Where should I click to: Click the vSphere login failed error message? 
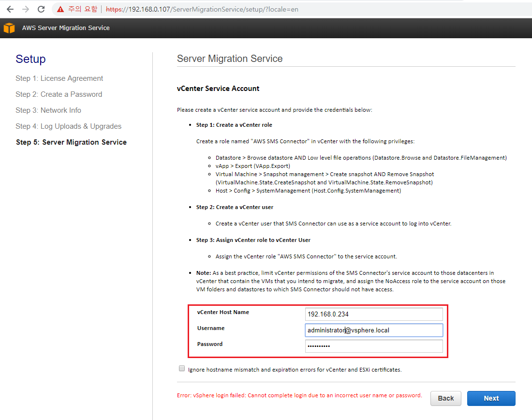[299, 395]
